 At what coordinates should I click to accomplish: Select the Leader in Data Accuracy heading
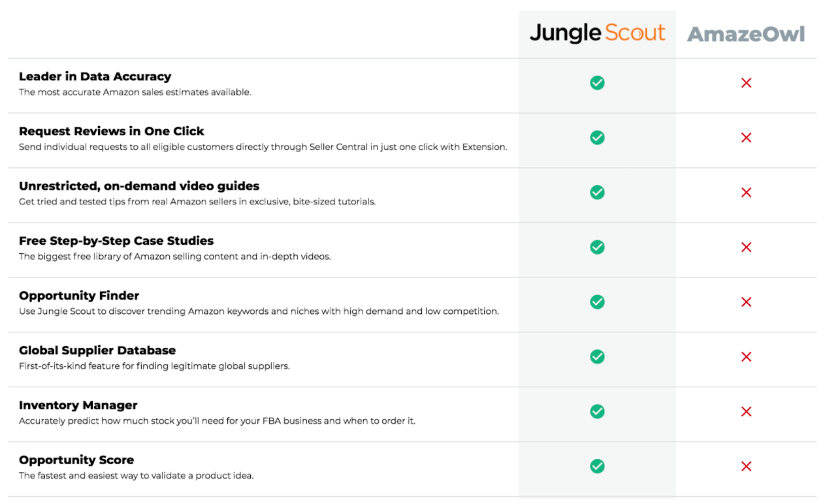point(95,76)
